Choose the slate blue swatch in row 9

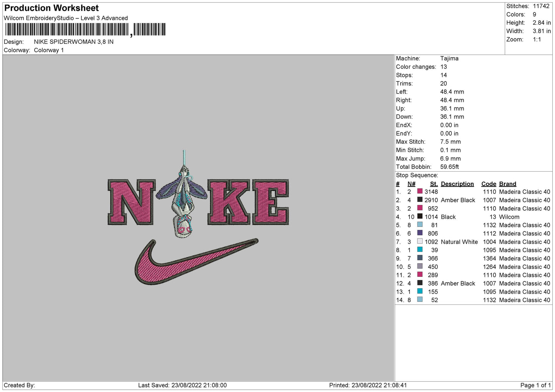(420, 258)
